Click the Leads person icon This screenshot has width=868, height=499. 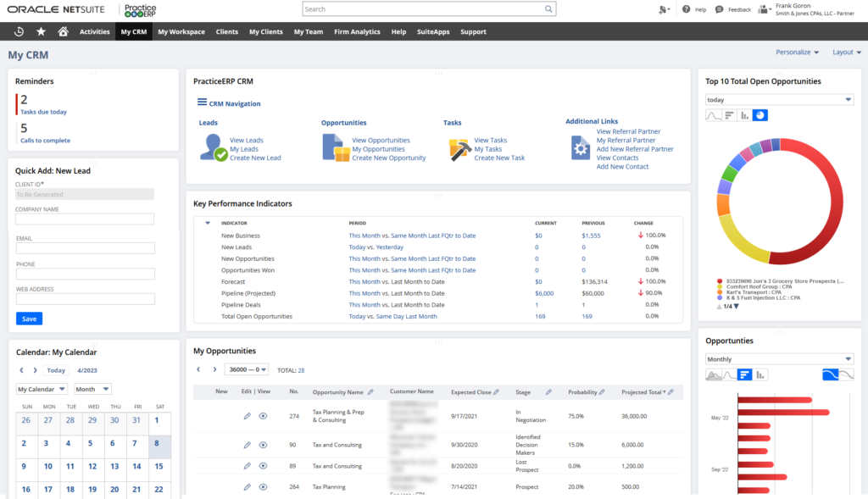tap(213, 147)
